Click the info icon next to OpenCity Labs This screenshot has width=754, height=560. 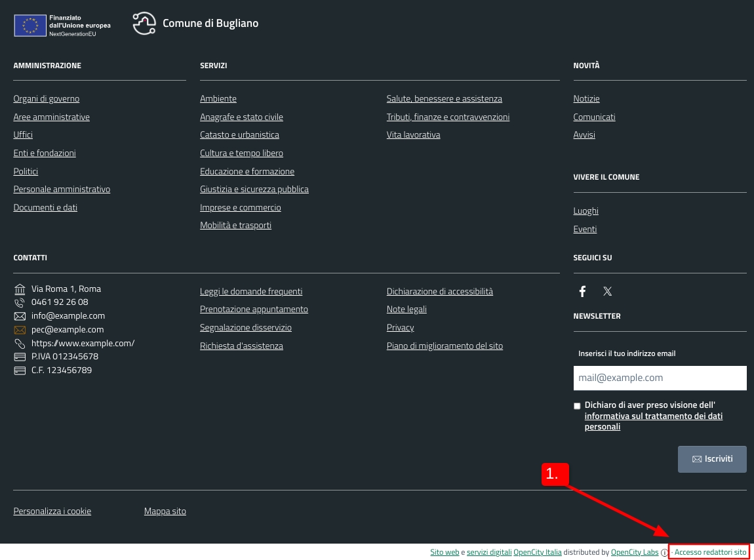click(x=664, y=553)
